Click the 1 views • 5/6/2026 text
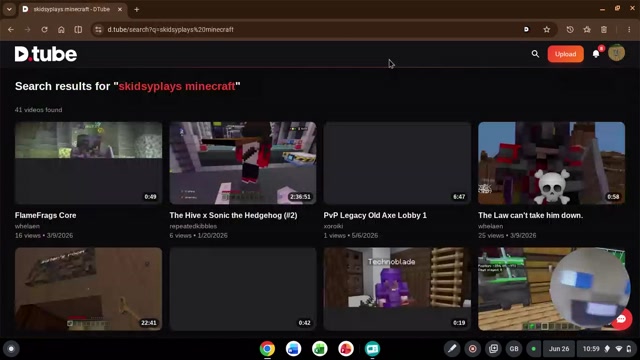The height and width of the screenshot is (360, 640). coord(351,236)
